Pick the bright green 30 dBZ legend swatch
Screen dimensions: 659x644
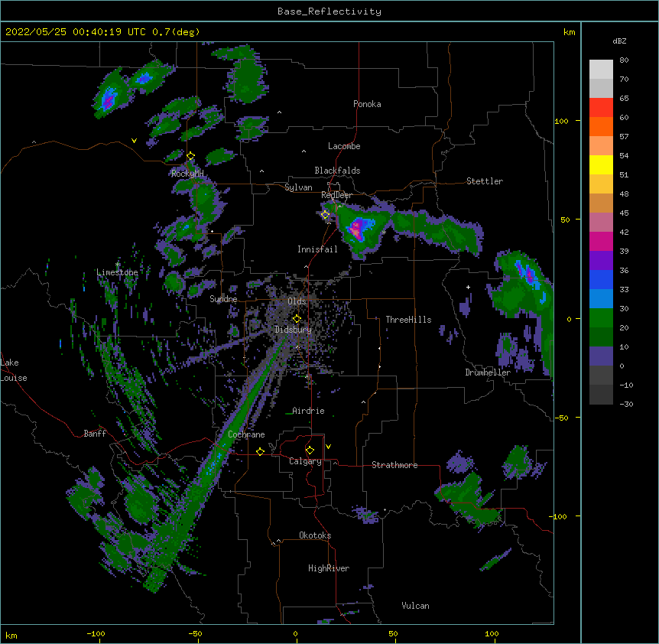click(601, 318)
